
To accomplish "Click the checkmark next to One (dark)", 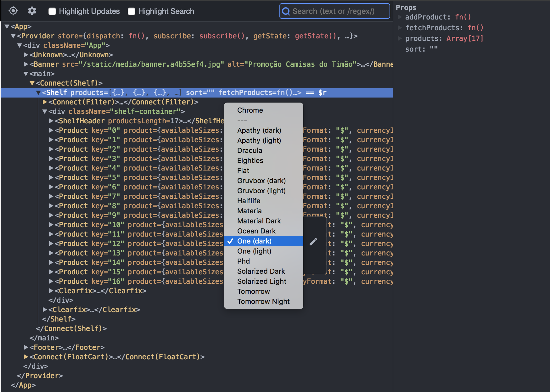I will click(231, 241).
